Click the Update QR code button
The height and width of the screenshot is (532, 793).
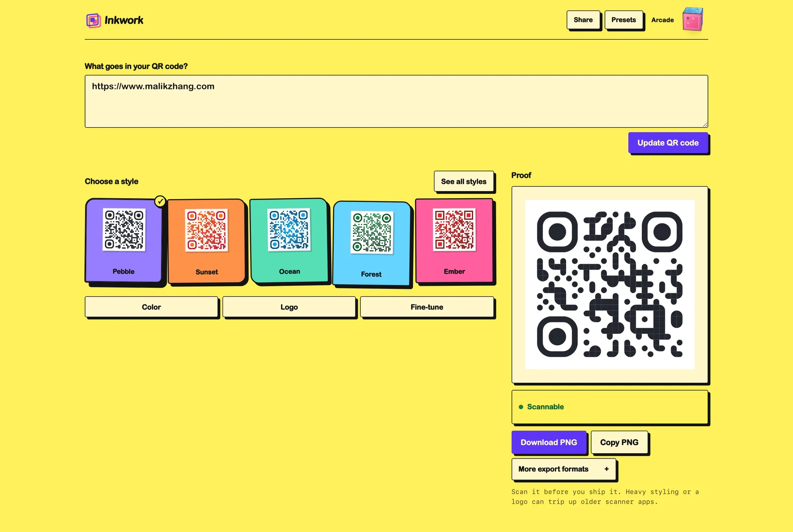pyautogui.click(x=668, y=143)
